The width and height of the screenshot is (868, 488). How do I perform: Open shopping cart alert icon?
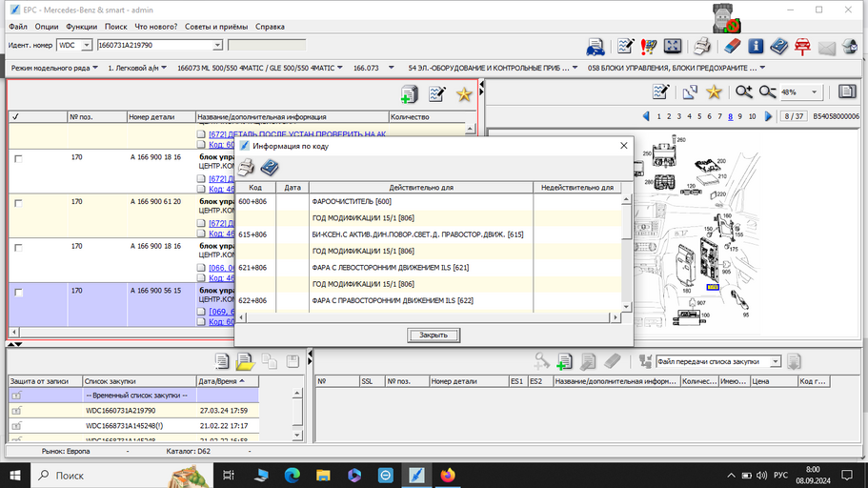649,47
